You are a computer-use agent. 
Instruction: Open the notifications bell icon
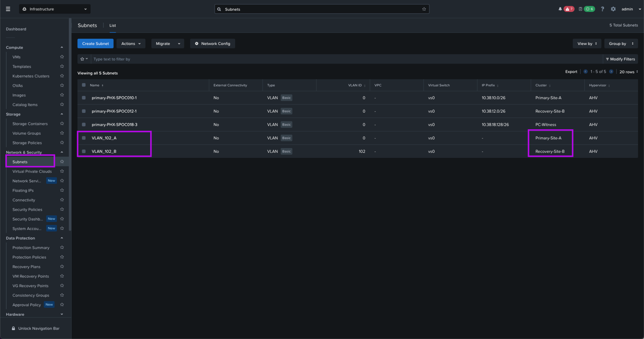click(560, 9)
